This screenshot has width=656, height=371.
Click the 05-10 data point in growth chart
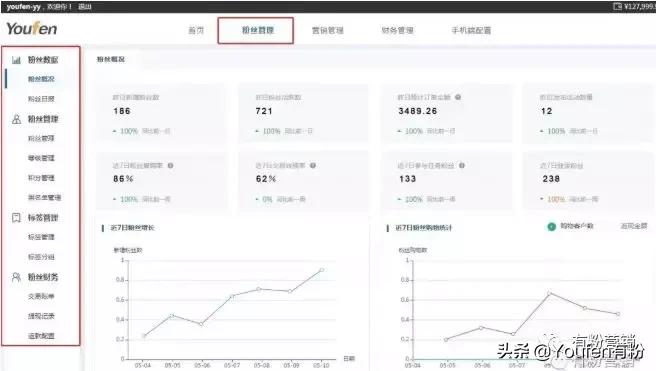point(321,270)
